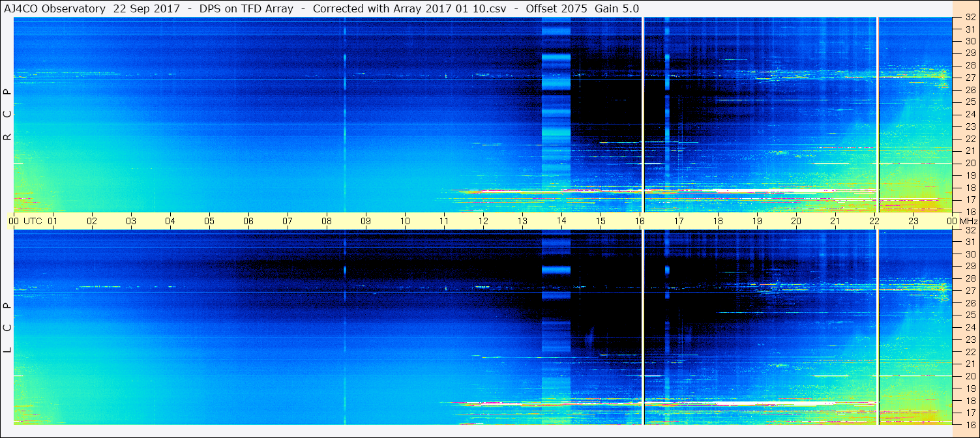Click the 22 MHz tick of LCP panel

pyautogui.click(x=970, y=352)
